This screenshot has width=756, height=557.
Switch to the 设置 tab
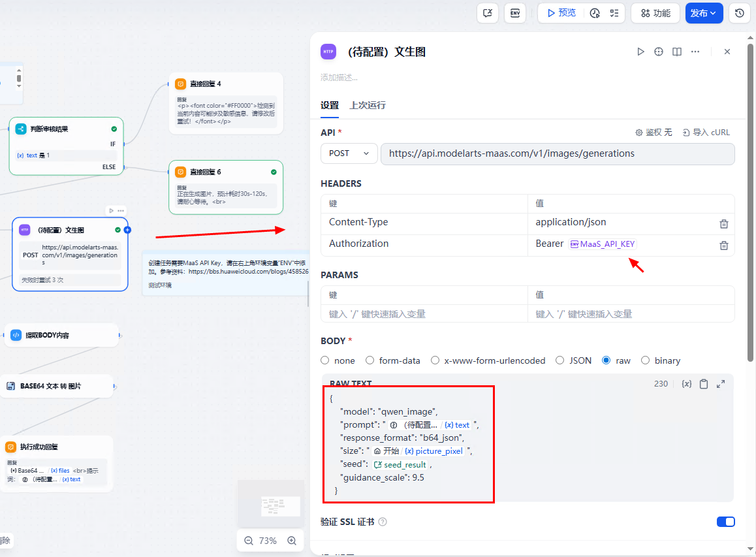tap(330, 105)
